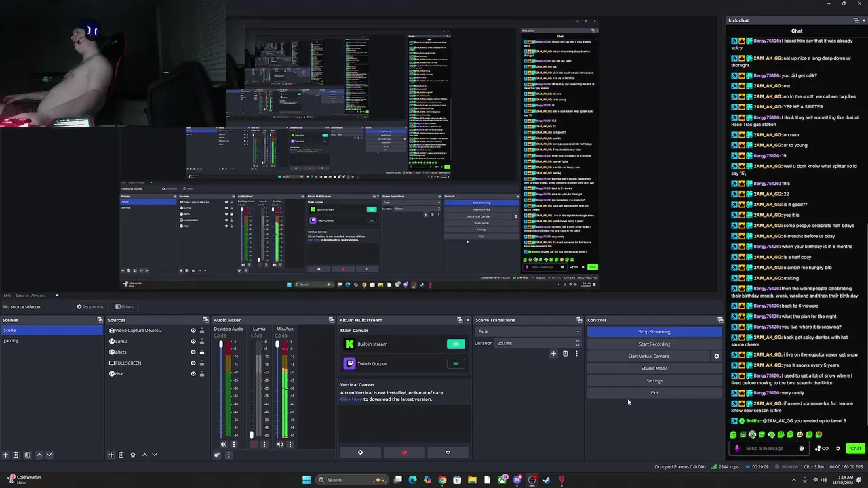Image resolution: width=868 pixels, height=488 pixels.
Task: Move scene up with the up arrow in Scenes panel
Action: click(39, 455)
